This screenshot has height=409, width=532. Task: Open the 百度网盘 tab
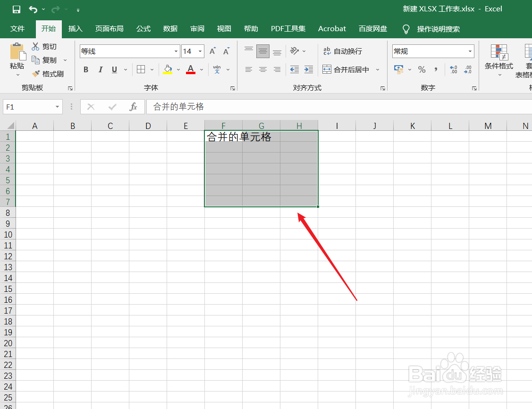coord(373,29)
